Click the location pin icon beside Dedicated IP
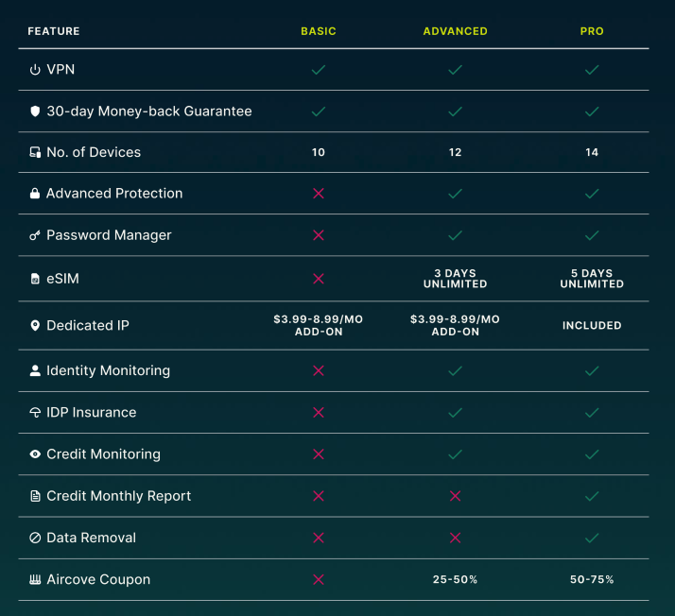The image size is (675, 616). click(x=35, y=326)
